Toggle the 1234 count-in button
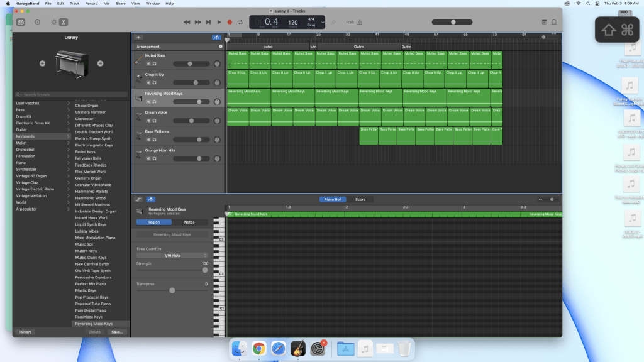This screenshot has height=362, width=644. point(350,22)
